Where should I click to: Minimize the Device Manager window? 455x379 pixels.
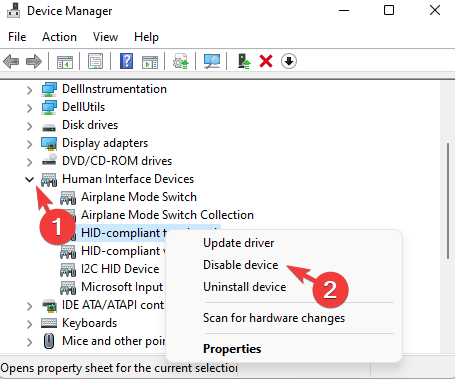(344, 10)
